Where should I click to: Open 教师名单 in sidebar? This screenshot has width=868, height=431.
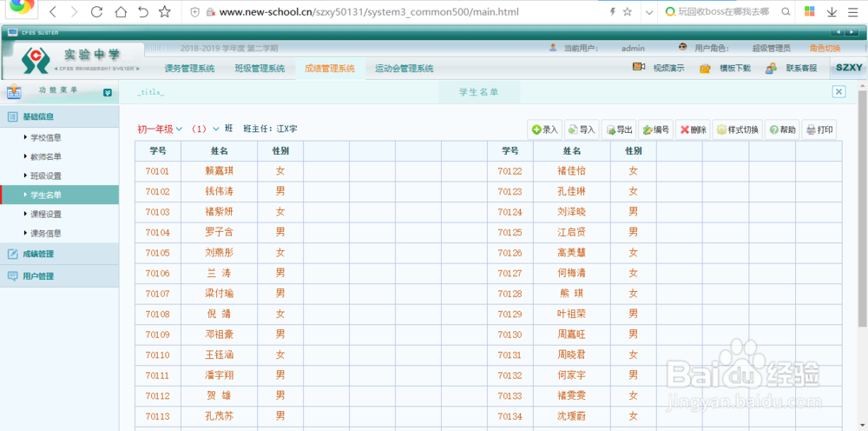click(x=46, y=156)
